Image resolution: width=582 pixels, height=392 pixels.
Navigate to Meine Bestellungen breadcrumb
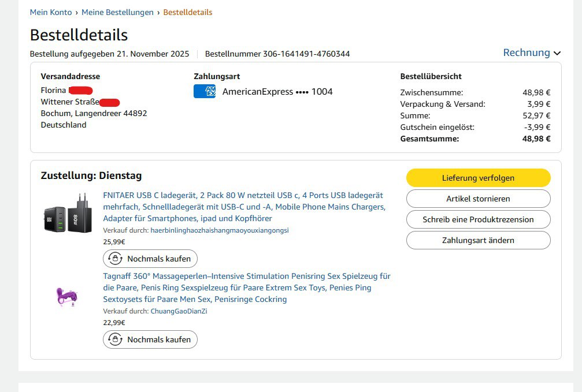117,12
